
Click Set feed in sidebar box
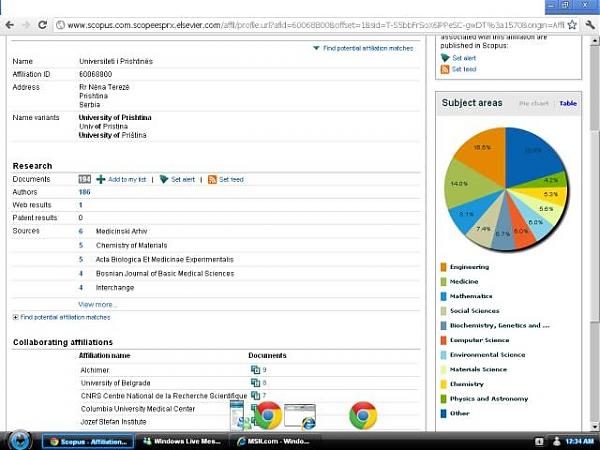coord(464,69)
